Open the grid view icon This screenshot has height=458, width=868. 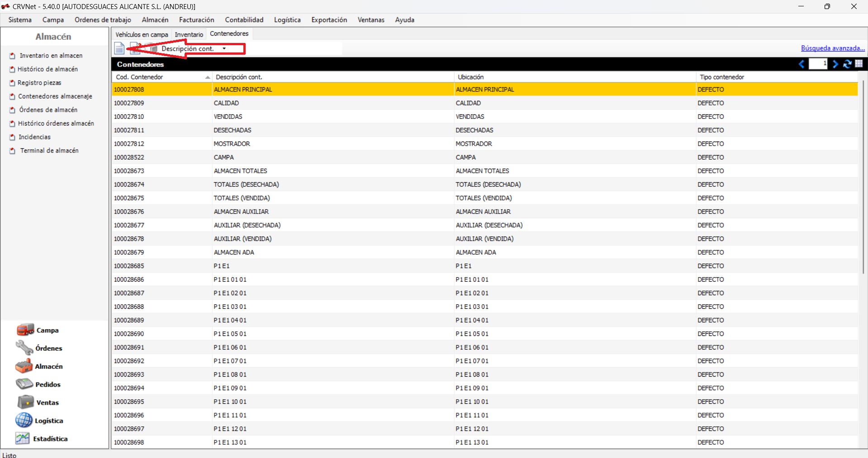coord(859,64)
